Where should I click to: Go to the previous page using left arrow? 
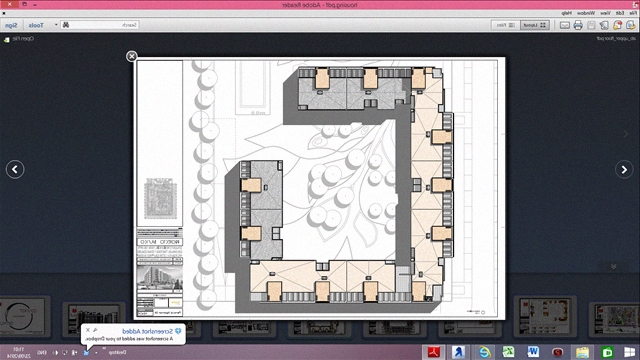tap(15, 169)
